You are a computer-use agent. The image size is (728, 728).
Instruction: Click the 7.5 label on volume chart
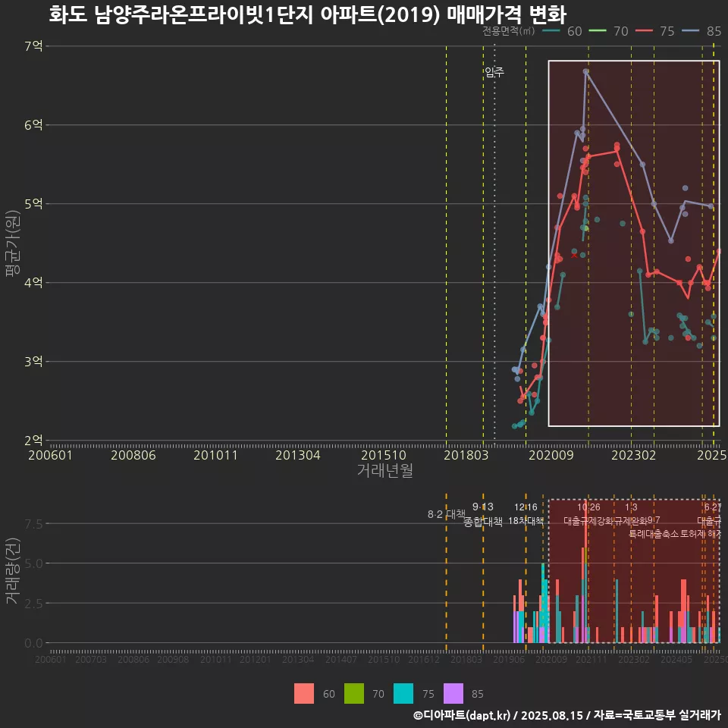click(x=33, y=524)
